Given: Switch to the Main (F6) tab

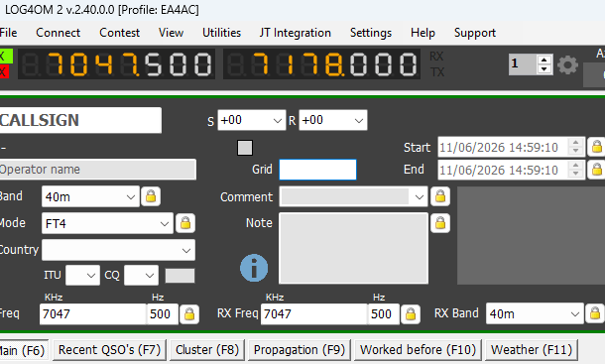Looking at the screenshot, I should point(23,350).
